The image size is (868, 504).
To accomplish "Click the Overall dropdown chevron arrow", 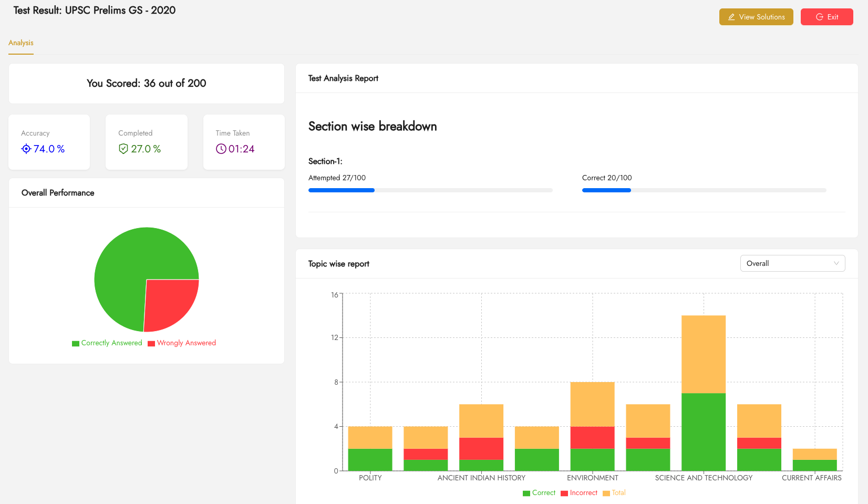I will tap(836, 263).
